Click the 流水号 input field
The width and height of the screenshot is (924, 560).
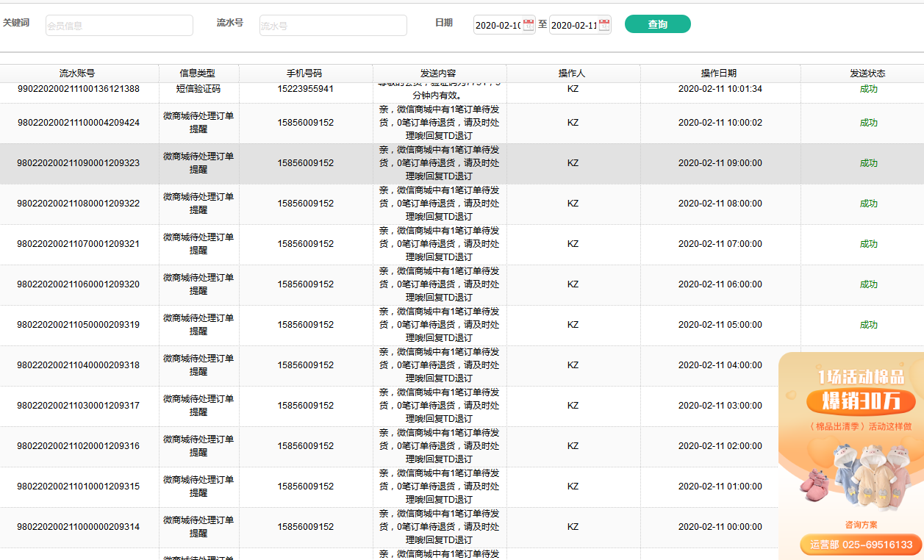coord(333,26)
